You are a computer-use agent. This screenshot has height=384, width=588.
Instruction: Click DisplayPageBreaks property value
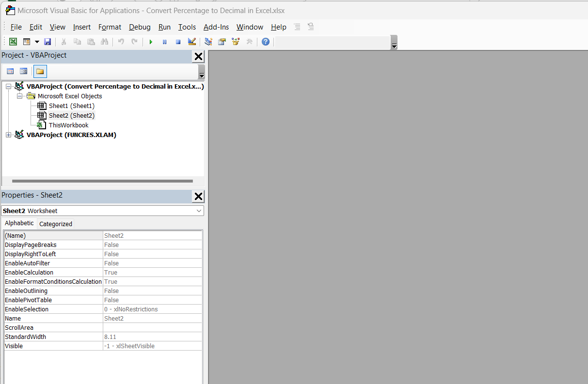tap(153, 245)
